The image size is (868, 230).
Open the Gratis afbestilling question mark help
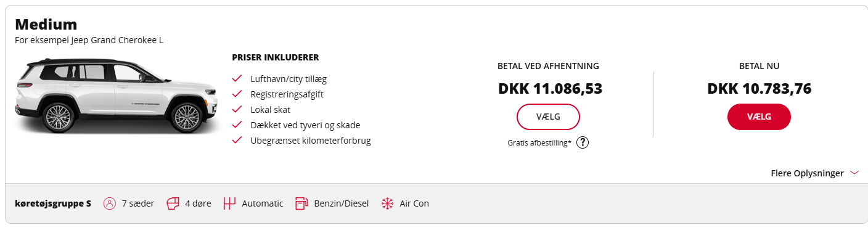tap(583, 142)
